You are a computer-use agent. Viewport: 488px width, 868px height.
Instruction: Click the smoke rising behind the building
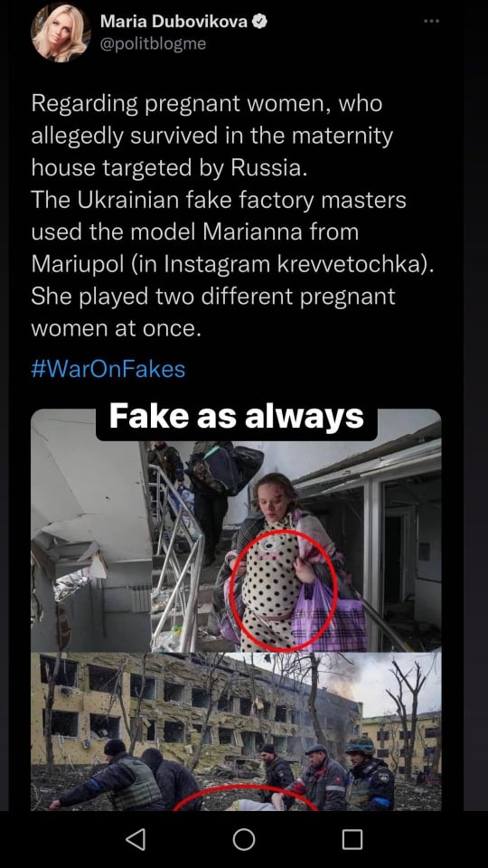(343, 684)
